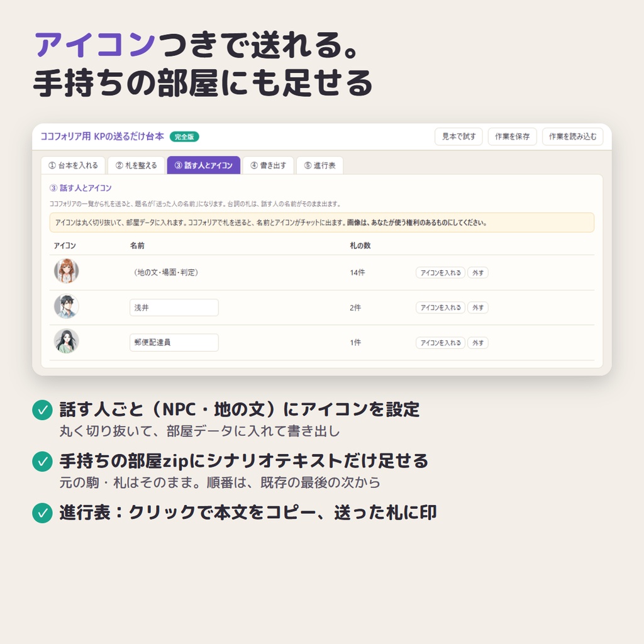Click the avatar icon in the 浅井 row

pyautogui.click(x=66, y=306)
